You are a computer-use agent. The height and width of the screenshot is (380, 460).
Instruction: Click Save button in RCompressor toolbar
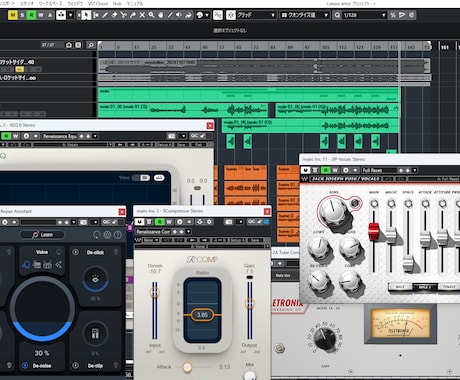256,240
